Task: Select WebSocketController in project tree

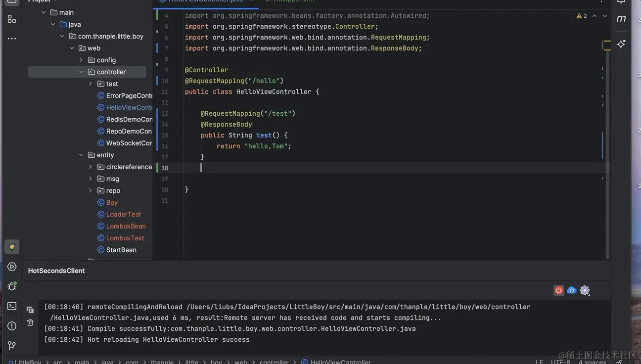Action: [x=129, y=143]
